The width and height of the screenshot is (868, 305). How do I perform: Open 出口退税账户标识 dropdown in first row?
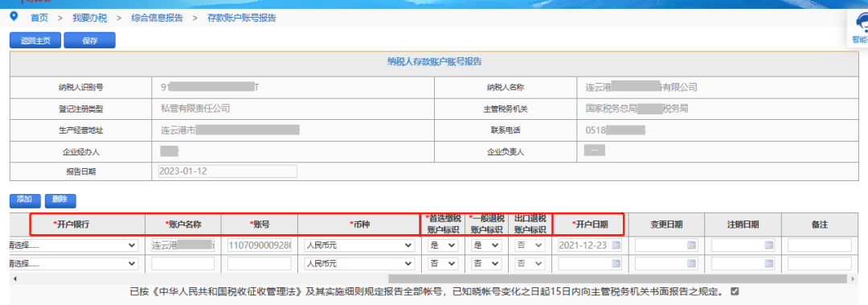[530, 245]
